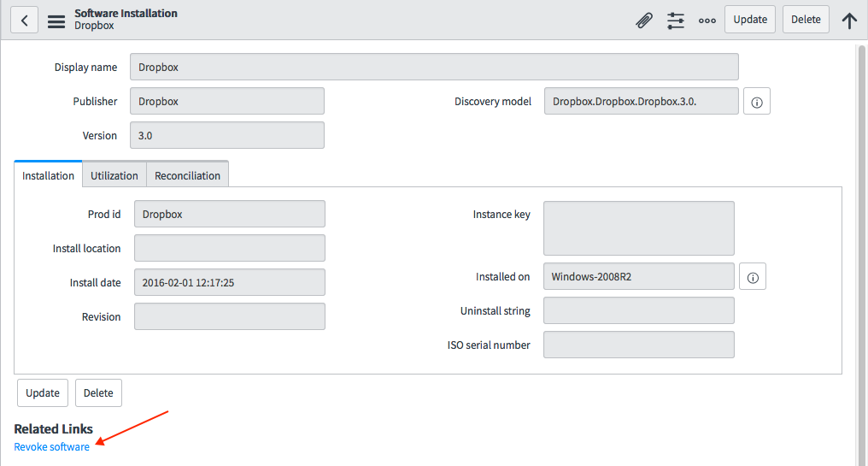Go back using the left chevron button

pyautogui.click(x=25, y=20)
